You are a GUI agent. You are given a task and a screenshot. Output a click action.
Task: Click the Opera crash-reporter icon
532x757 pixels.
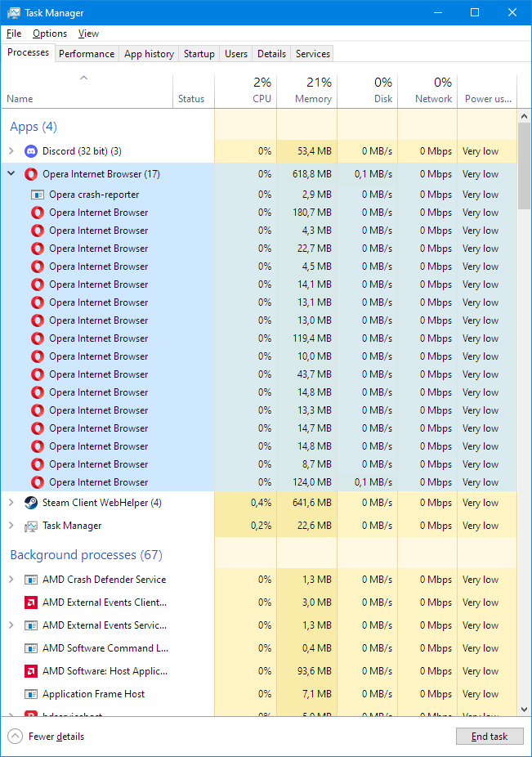coord(38,195)
